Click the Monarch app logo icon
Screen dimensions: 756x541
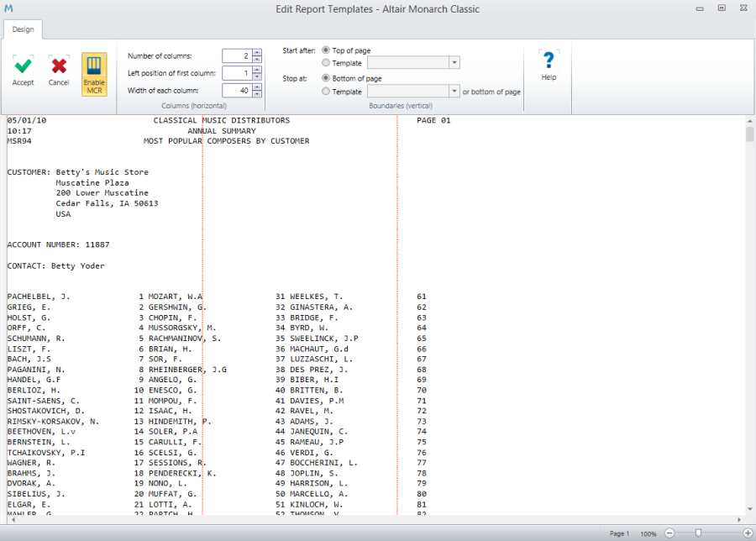click(x=8, y=8)
